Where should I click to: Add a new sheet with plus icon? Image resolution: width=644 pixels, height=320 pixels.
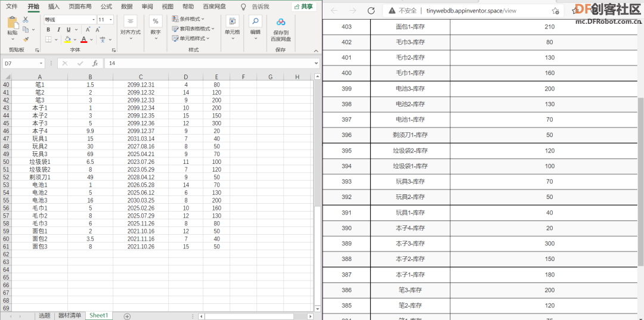click(x=128, y=316)
